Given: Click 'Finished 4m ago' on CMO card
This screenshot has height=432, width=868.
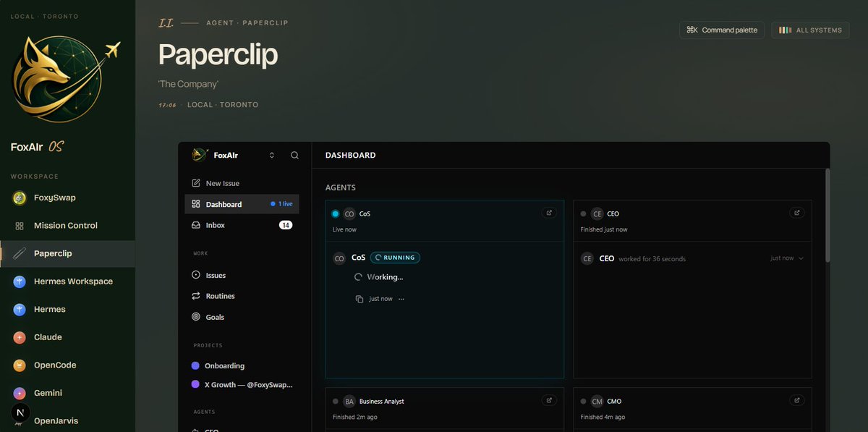Looking at the screenshot, I should pyautogui.click(x=603, y=417).
